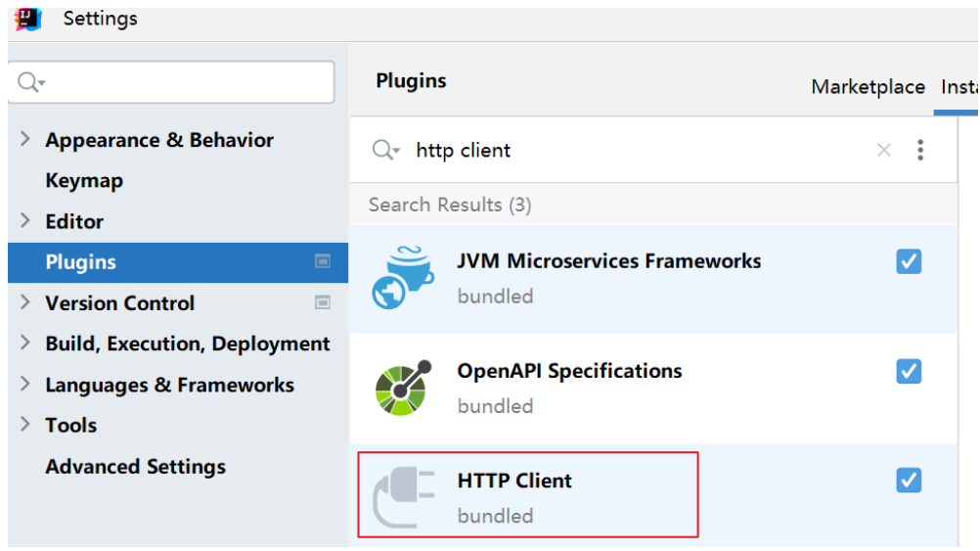Click the project-level icon beside Version Control
The height and width of the screenshot is (551, 980).
click(323, 302)
